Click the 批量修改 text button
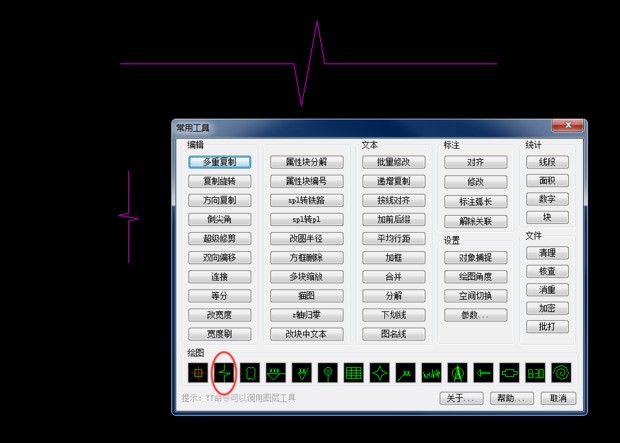This screenshot has height=443, width=620. pos(393,162)
